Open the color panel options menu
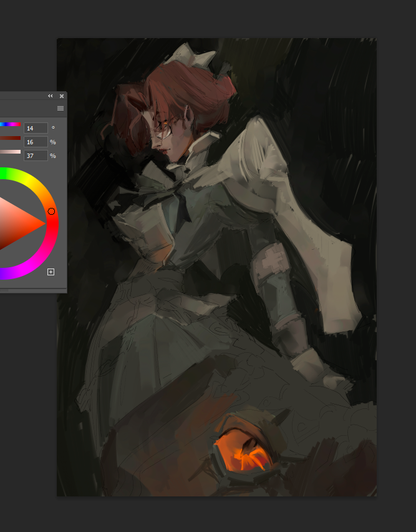 [x=60, y=108]
